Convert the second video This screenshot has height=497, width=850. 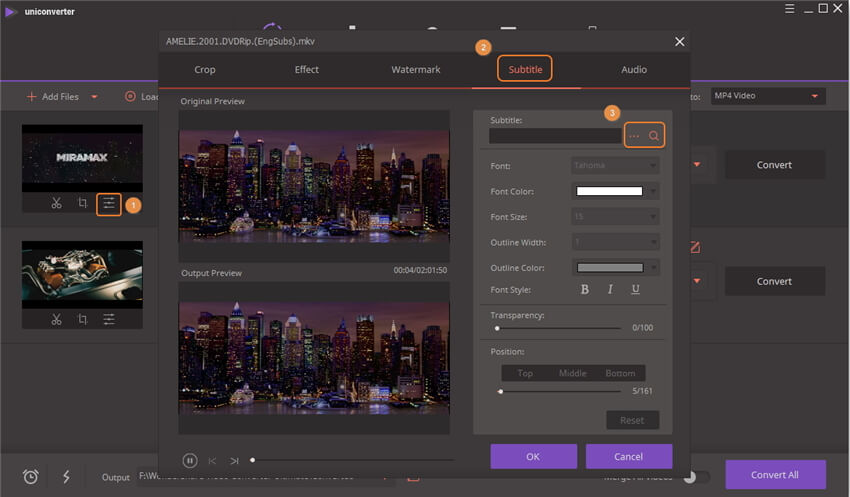click(775, 281)
